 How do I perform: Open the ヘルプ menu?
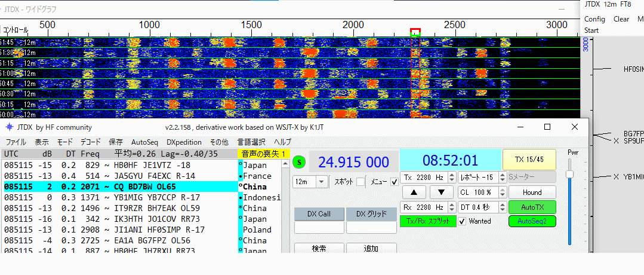(282, 142)
